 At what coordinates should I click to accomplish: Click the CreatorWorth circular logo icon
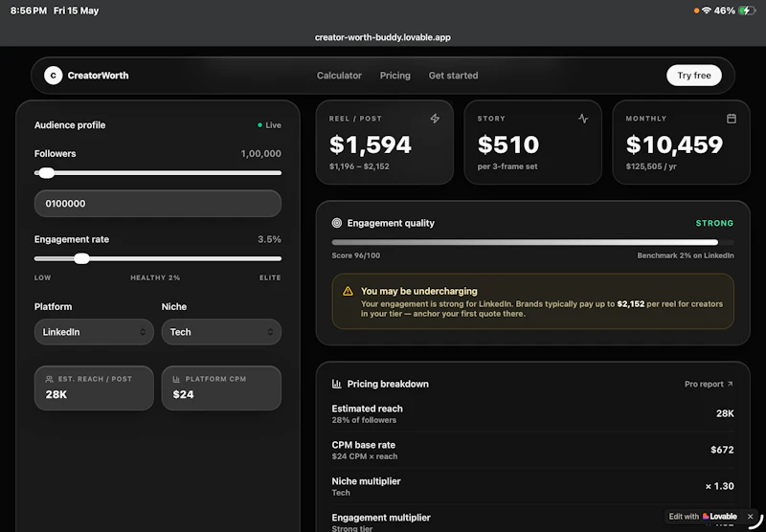[54, 76]
